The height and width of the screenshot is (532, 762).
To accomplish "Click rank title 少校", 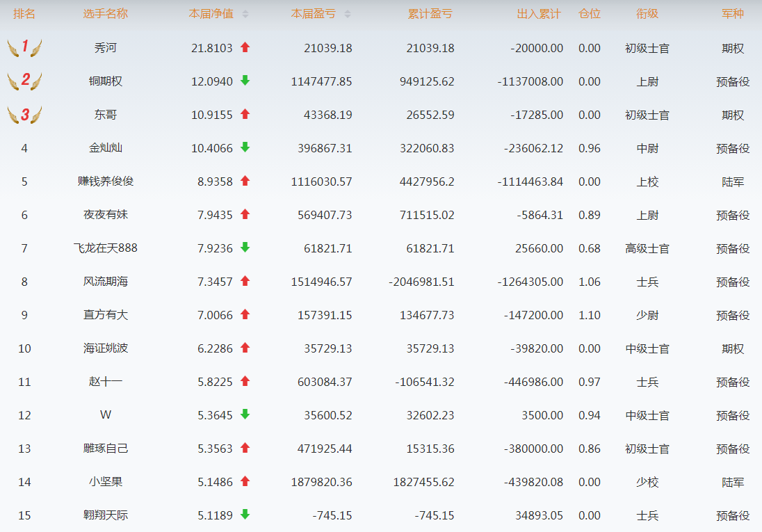I will click(x=647, y=483).
